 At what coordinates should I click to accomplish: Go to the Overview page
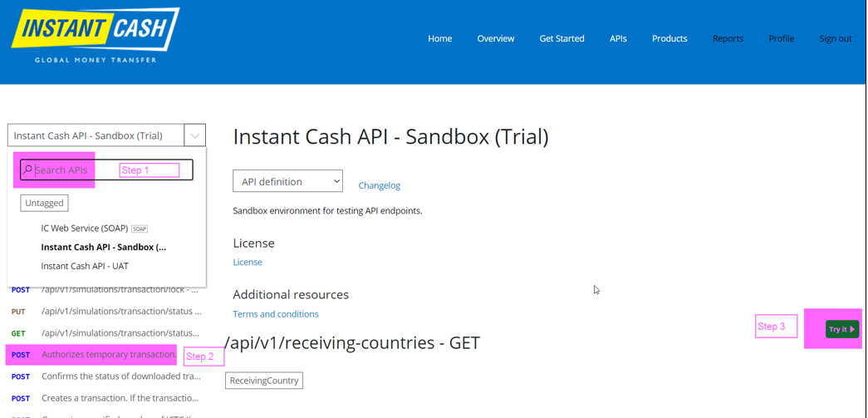click(495, 38)
